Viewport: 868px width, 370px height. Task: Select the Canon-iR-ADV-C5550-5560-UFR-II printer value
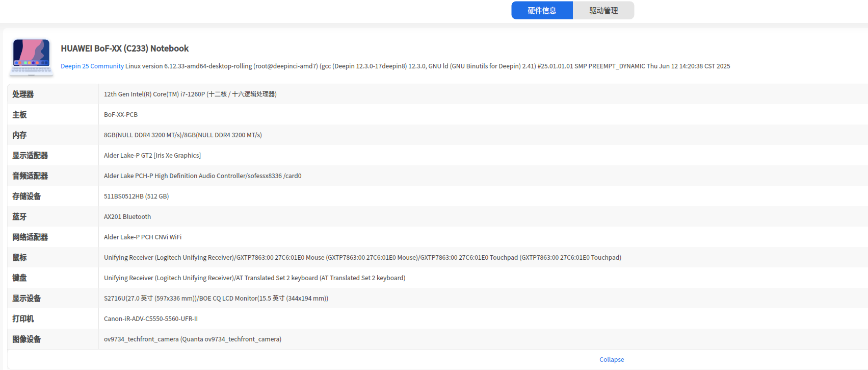151,319
